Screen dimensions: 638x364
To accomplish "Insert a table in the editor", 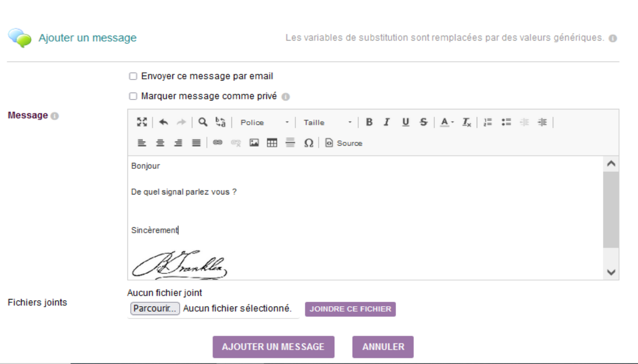I will click(x=272, y=143).
